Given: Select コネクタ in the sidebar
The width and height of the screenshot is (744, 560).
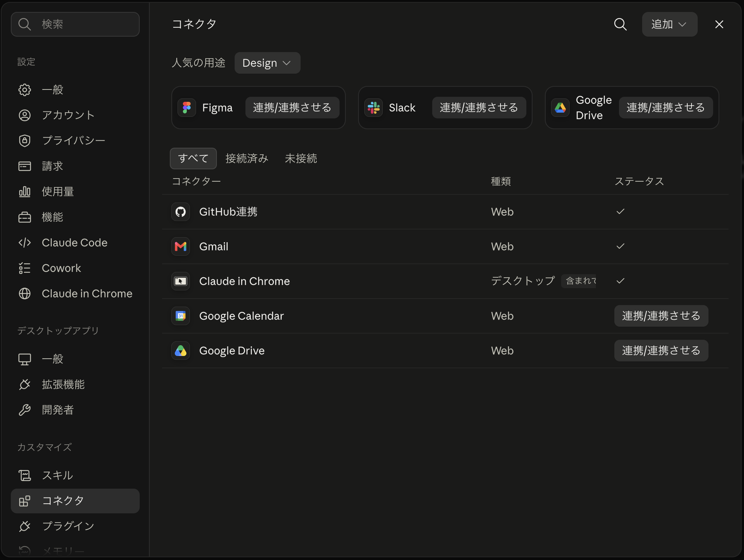Looking at the screenshot, I should (75, 501).
